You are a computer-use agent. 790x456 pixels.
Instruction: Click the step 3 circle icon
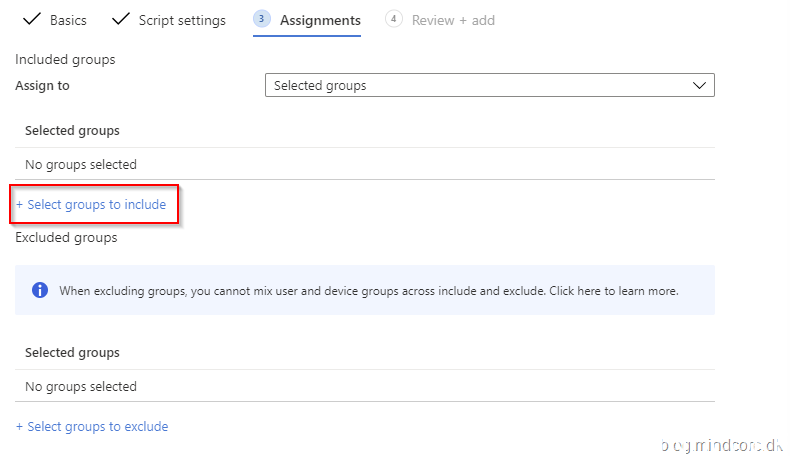(262, 19)
